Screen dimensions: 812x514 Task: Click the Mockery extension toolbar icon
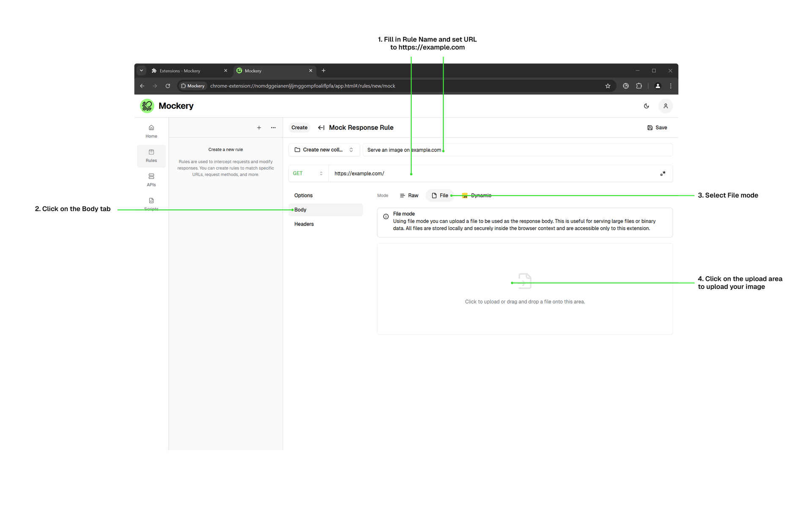coord(626,86)
